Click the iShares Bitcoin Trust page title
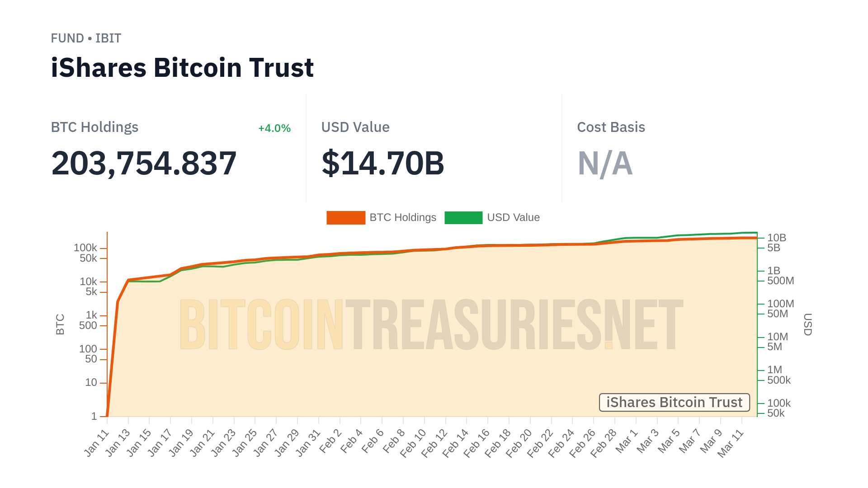868x488 pixels. coord(182,68)
